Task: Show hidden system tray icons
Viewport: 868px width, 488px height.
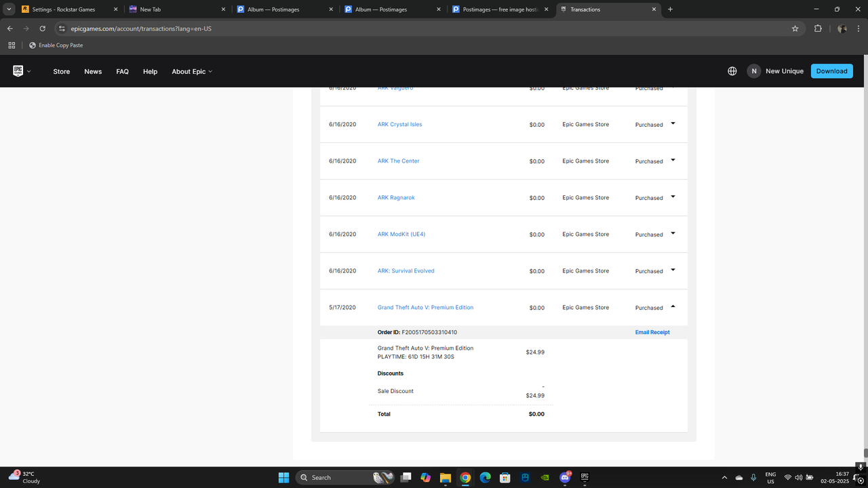Action: click(724, 477)
